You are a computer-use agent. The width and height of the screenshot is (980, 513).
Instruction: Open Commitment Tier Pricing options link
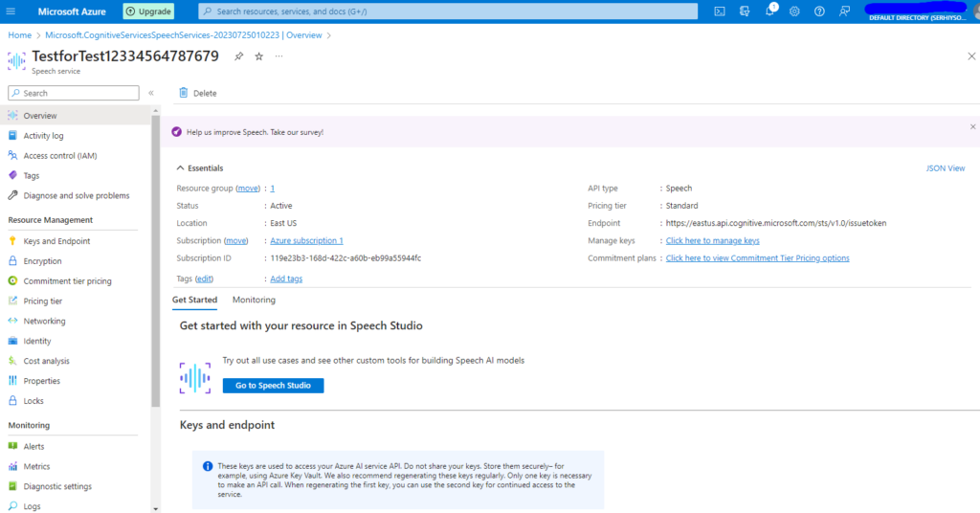point(758,258)
